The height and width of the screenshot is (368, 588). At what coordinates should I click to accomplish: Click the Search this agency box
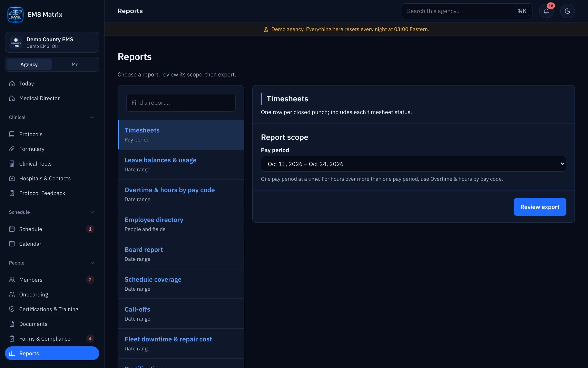tap(467, 11)
